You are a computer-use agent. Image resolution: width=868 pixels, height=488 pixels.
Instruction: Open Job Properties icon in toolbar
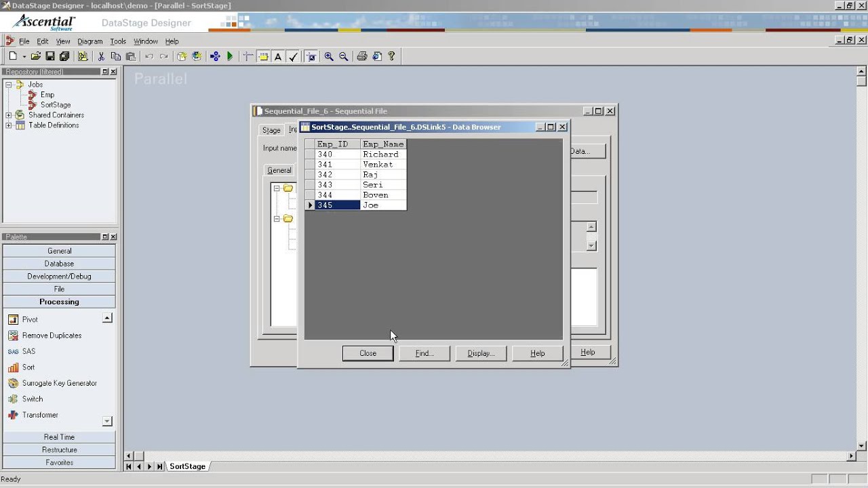(83, 56)
